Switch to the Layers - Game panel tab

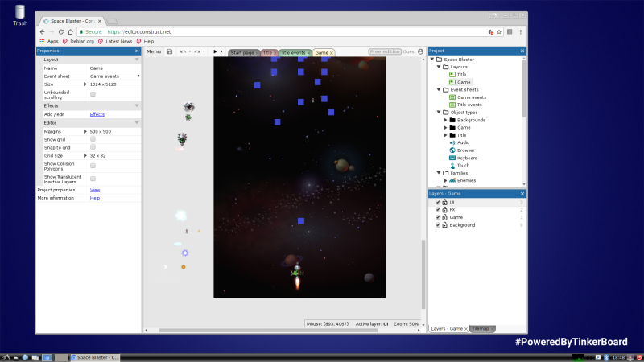pos(447,329)
